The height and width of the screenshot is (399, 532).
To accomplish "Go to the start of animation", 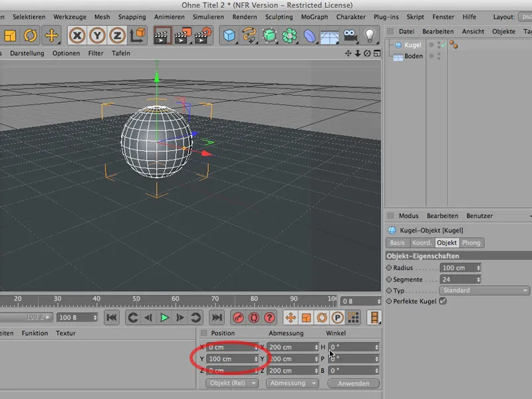I will [112, 318].
